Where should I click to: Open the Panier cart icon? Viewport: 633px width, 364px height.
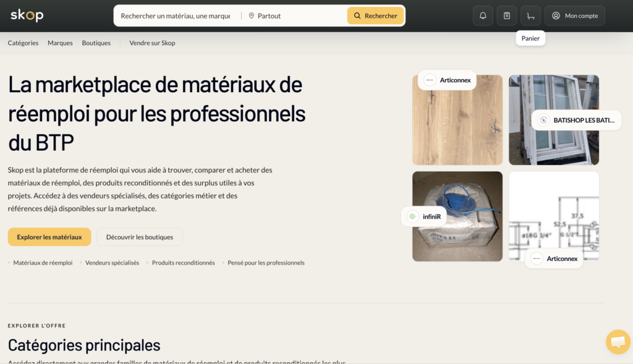pyautogui.click(x=530, y=15)
